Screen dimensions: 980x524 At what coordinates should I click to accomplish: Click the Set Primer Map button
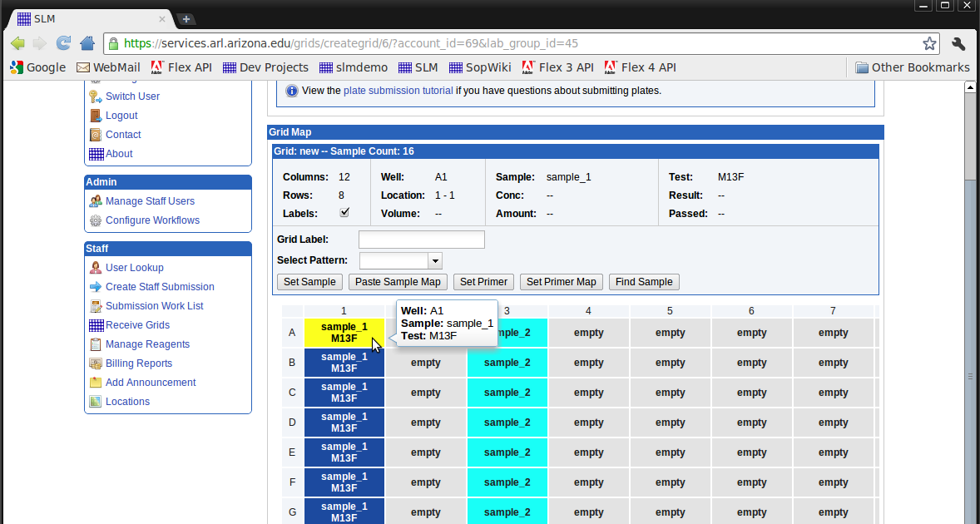561,281
